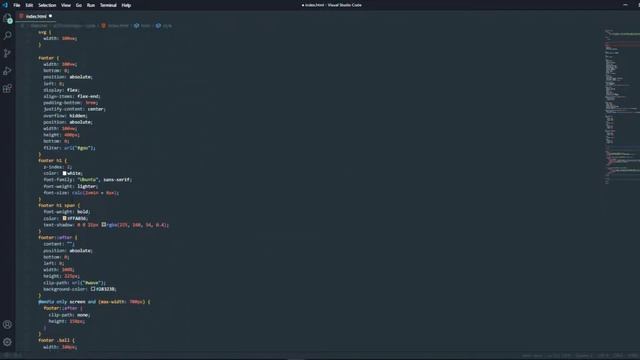Click the 'footer h1 {' selector line
This screenshot has height=360, width=640.
pyautogui.click(x=53, y=160)
